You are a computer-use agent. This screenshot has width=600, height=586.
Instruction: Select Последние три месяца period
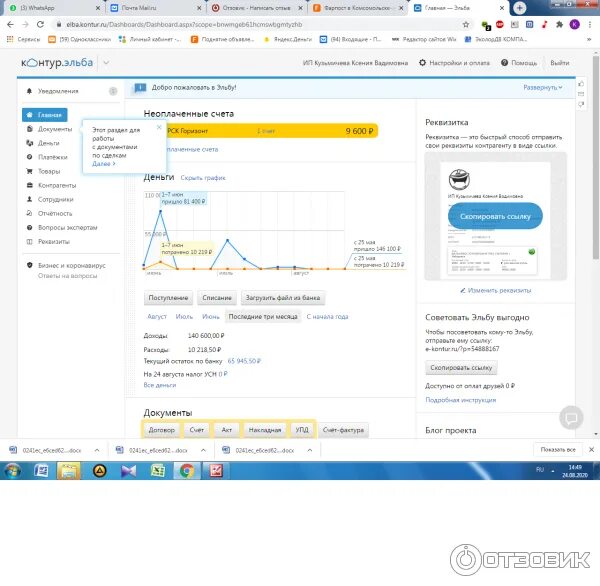click(x=263, y=317)
